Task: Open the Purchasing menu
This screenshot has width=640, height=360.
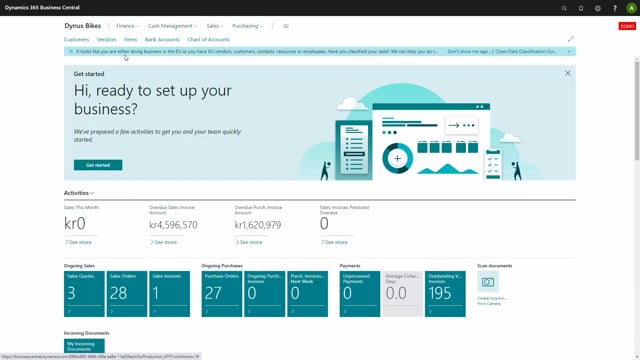Action: pyautogui.click(x=247, y=26)
